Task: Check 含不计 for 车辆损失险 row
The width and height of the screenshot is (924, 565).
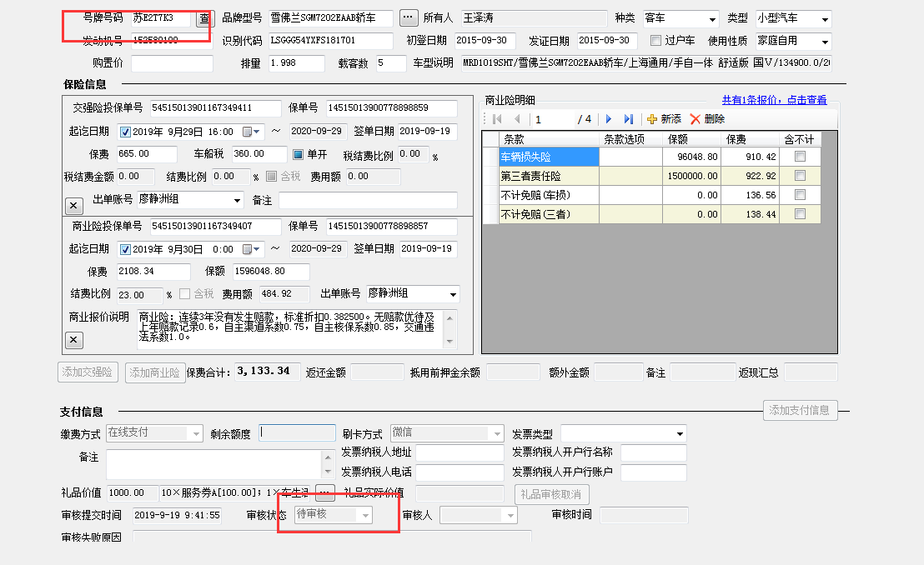Action: tap(801, 157)
